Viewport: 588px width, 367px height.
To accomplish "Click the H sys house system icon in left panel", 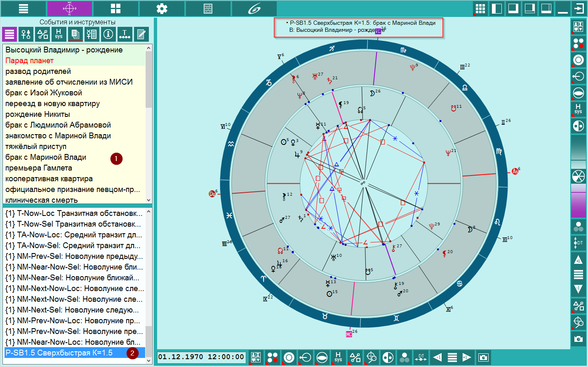I will tap(59, 34).
